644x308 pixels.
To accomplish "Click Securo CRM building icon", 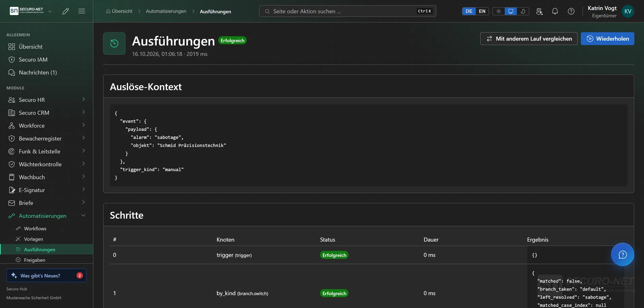I will 12,113.
